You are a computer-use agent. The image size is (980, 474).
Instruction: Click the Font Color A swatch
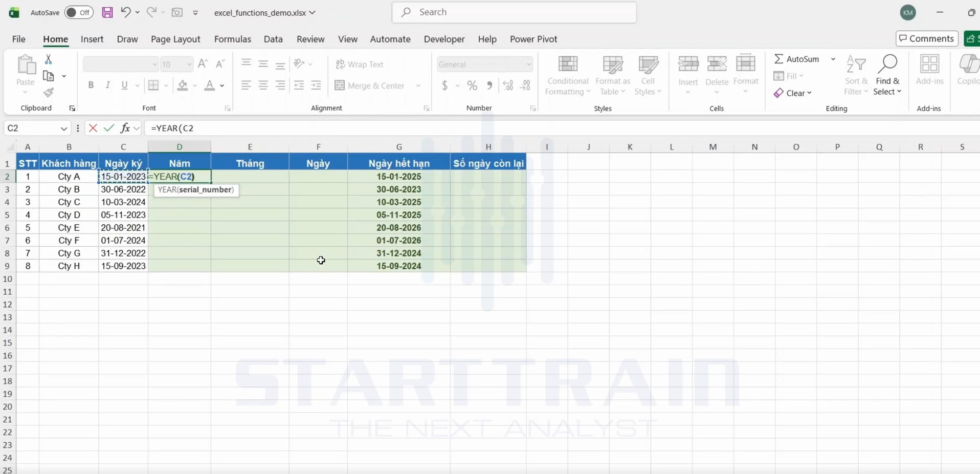[x=209, y=85]
